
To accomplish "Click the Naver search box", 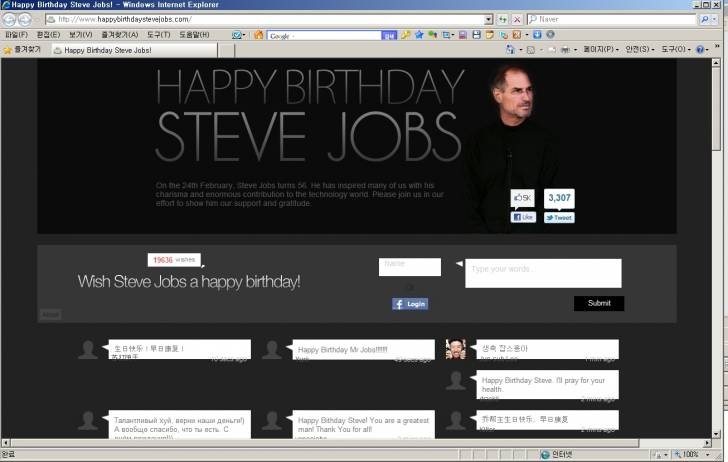I will click(612, 20).
